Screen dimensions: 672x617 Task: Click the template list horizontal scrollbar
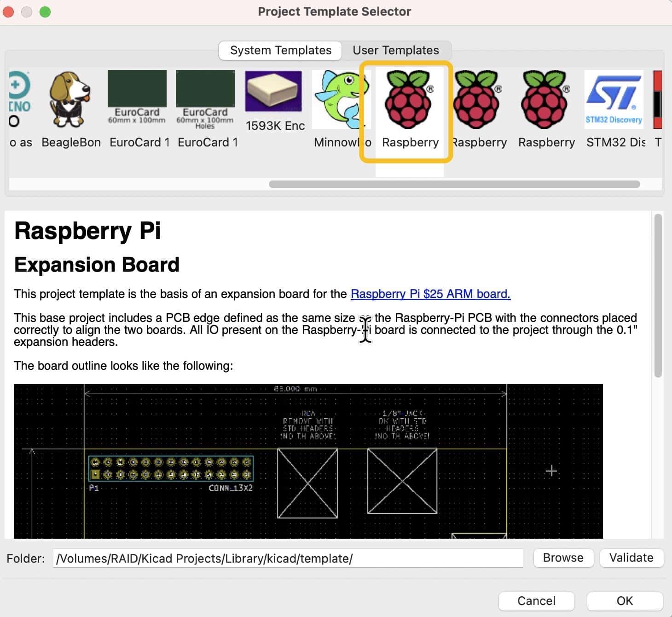point(454,184)
